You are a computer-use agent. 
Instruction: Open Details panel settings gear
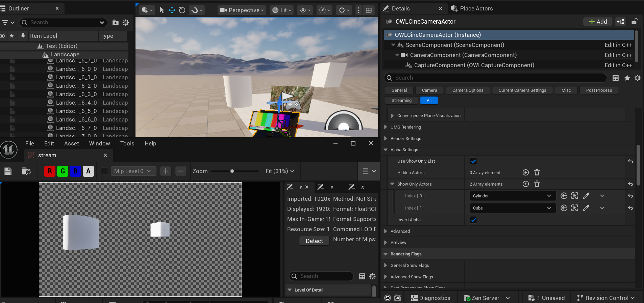pyautogui.click(x=638, y=78)
